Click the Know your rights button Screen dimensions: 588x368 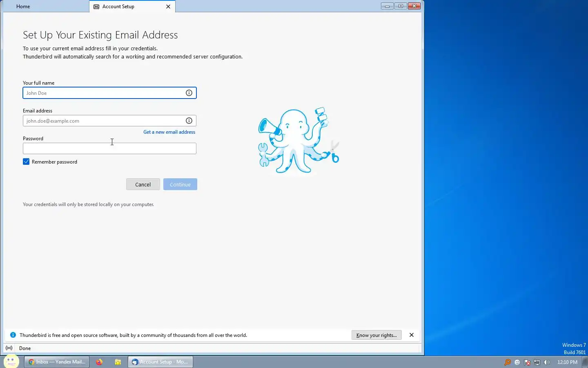pos(376,335)
